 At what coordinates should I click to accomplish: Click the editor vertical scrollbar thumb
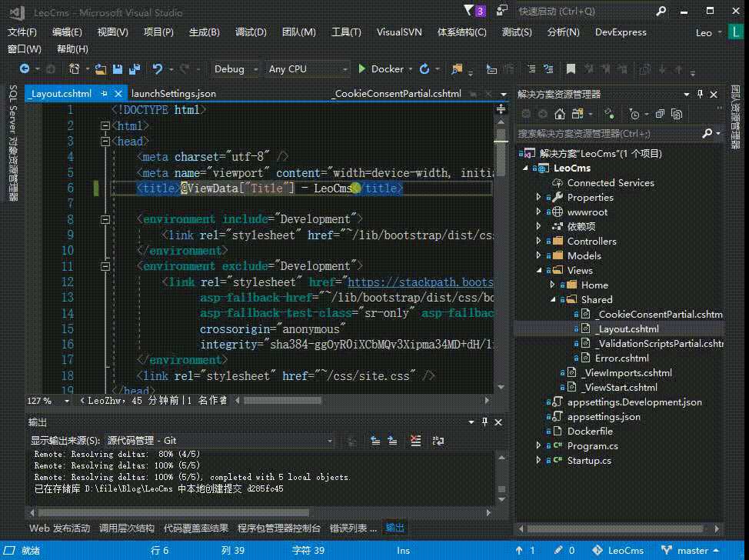(501, 153)
